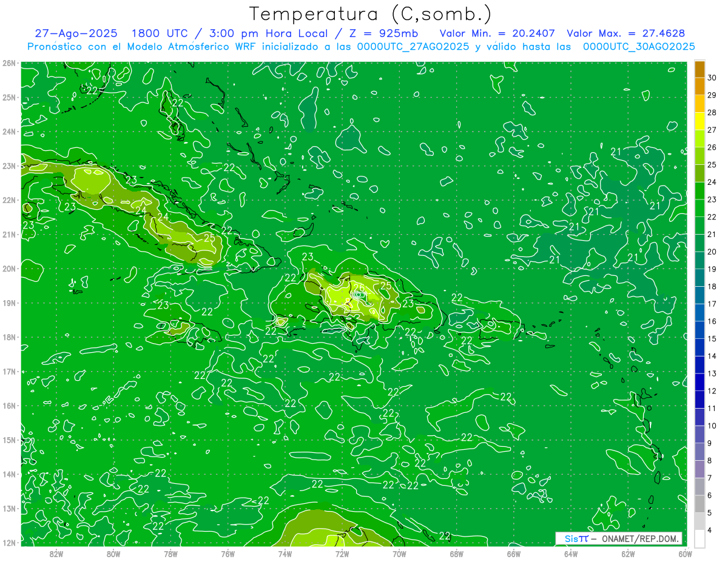Click the "68W" longitude axis label

(457, 554)
